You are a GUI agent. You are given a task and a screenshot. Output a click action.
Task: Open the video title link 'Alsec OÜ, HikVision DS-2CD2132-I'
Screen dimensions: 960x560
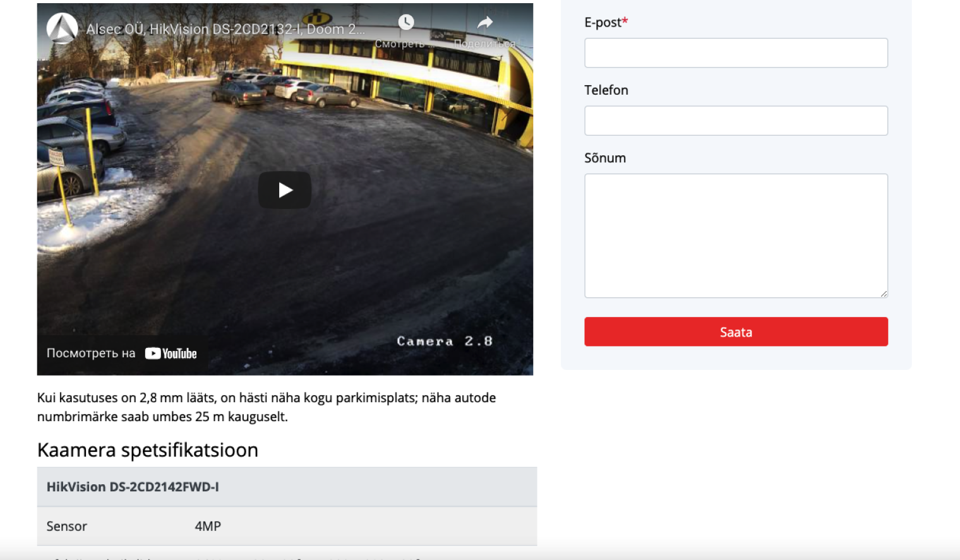coord(225,29)
